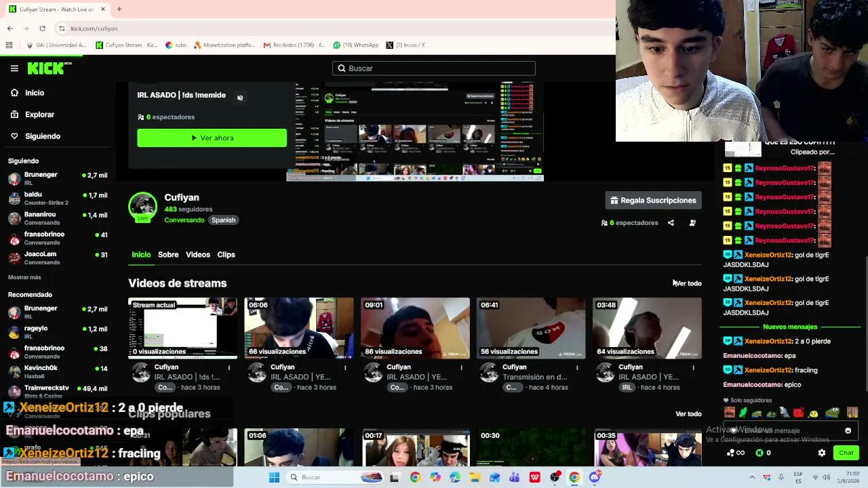Reload the page in Chrome
This screenshot has width=868, height=488.
(42, 28)
